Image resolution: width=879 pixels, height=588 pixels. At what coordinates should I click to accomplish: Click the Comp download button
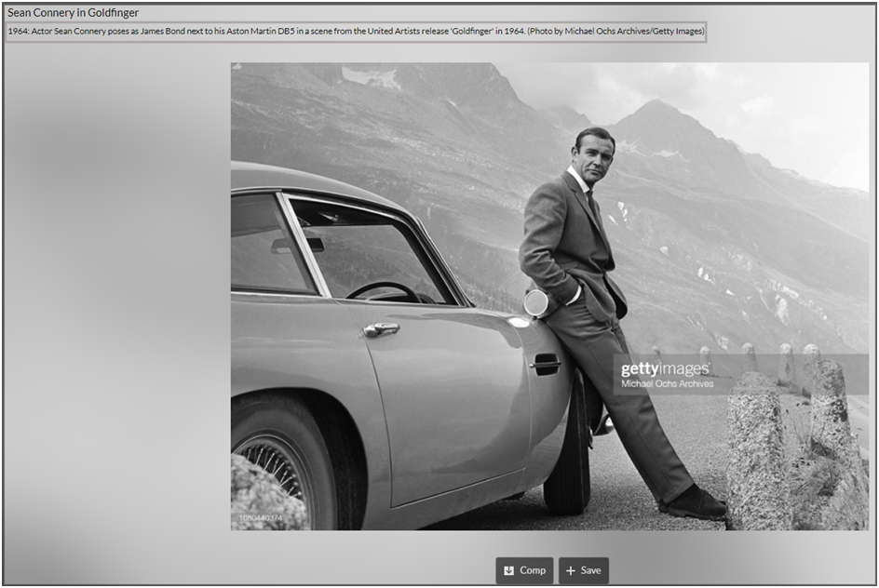pos(524,570)
